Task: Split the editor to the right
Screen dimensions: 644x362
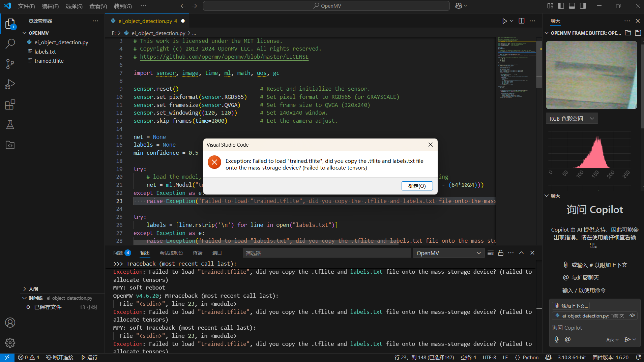Action: click(x=522, y=21)
